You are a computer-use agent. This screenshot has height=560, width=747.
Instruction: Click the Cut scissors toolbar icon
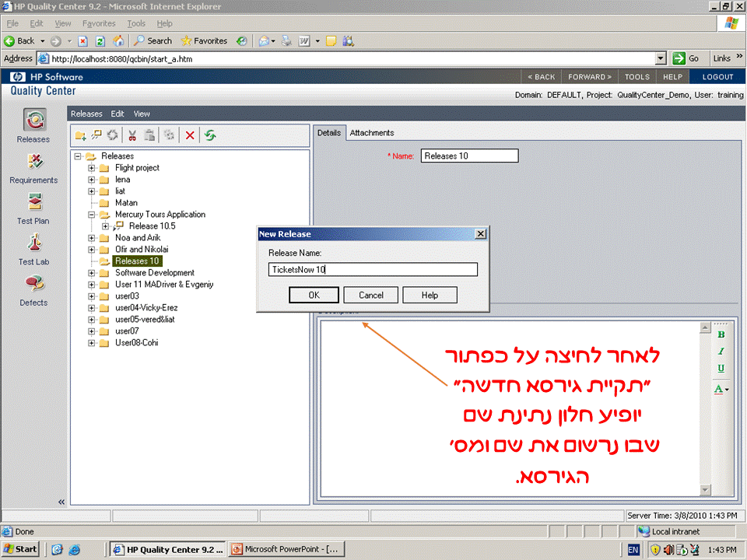[x=132, y=135]
